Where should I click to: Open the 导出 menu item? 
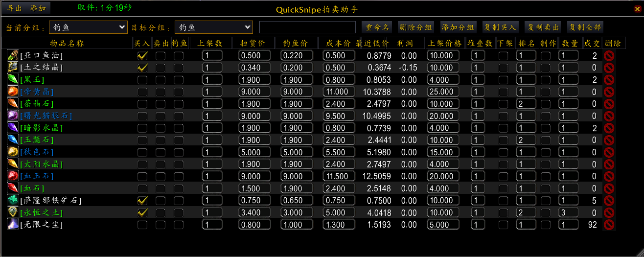tap(14, 8)
